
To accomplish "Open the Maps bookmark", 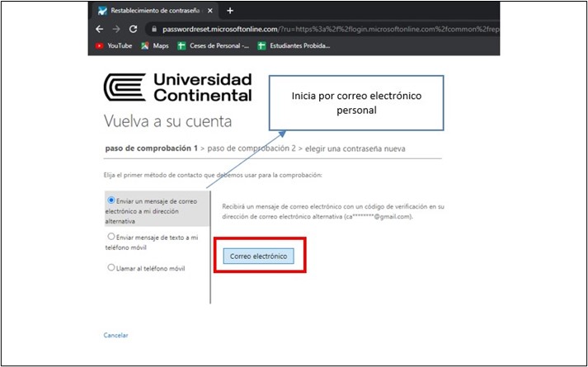I will [x=154, y=45].
